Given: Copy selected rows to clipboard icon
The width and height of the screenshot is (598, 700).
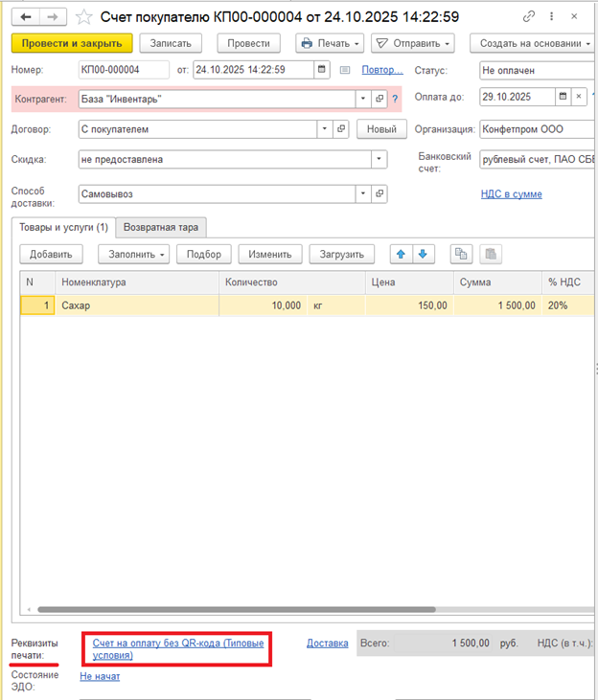Looking at the screenshot, I should point(461,254).
